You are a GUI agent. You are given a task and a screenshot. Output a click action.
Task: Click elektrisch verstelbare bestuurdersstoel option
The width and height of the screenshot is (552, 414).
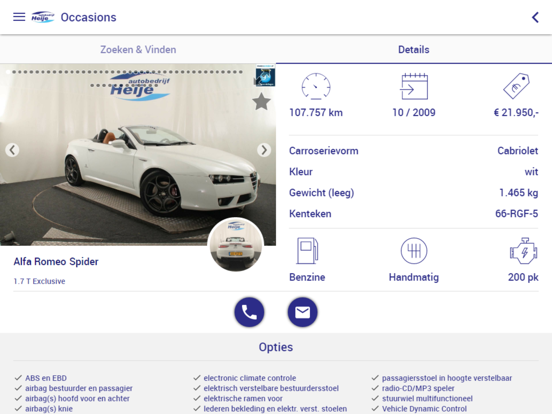coord(271,388)
